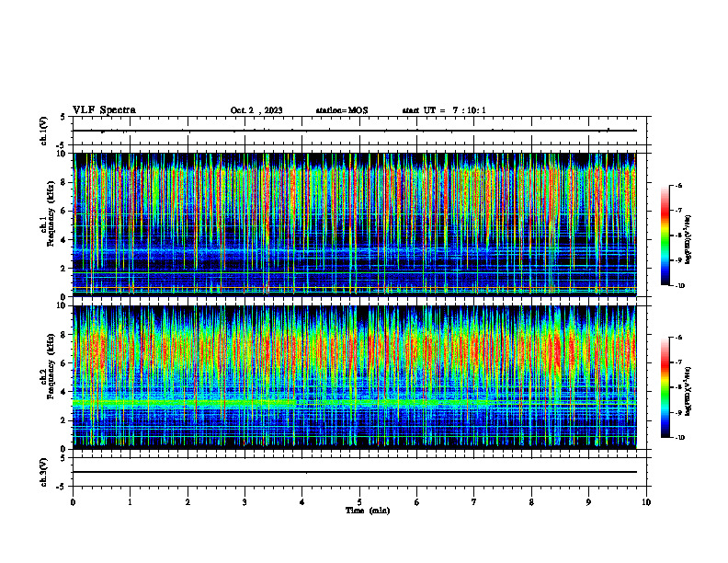Click the ch.1 voltage waveform trace
This screenshot has height=563, width=728.
coord(355,131)
